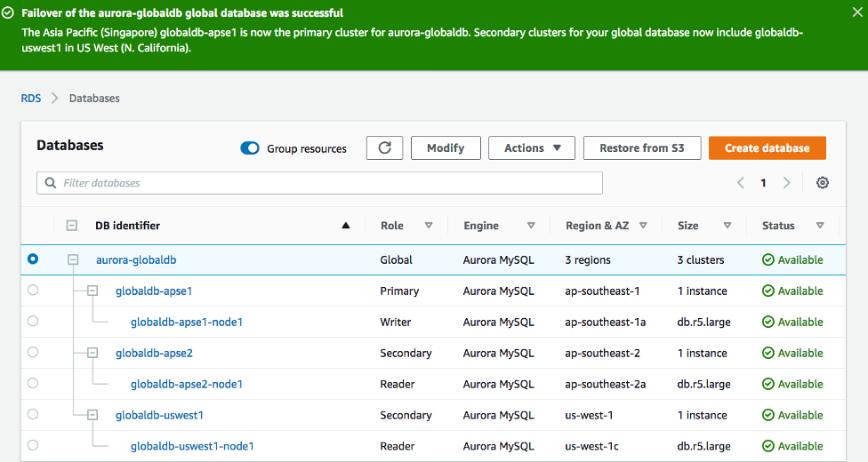868x462 pixels.
Task: Collapse all rows via header toggle
Action: point(72,225)
